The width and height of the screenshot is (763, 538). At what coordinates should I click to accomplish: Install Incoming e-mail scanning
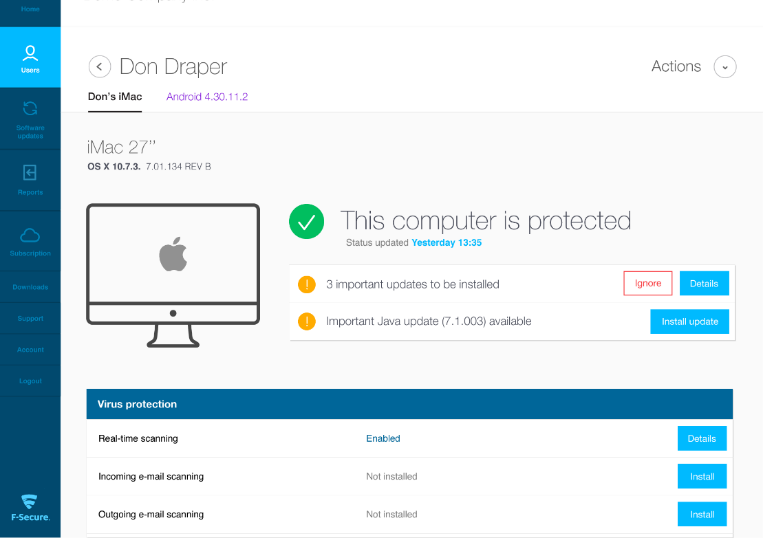point(702,476)
